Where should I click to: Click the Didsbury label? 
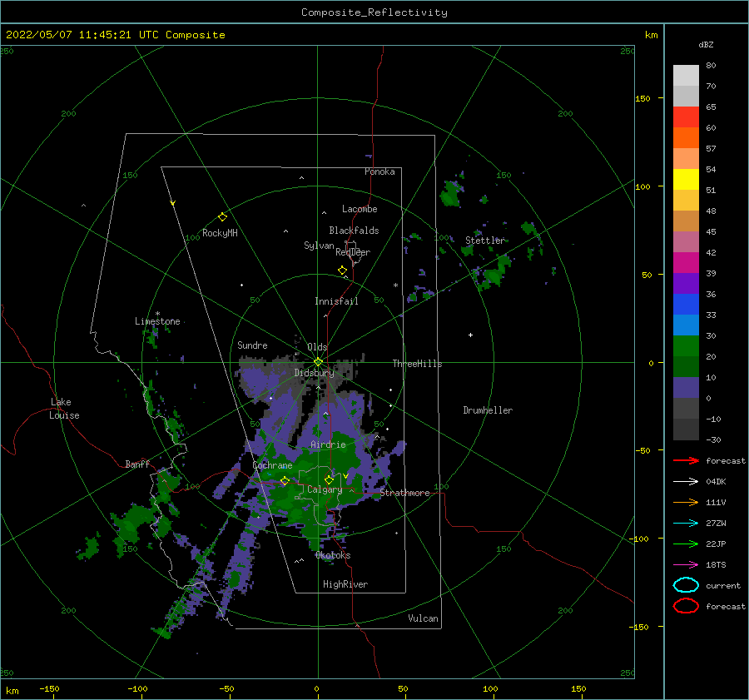coord(314,373)
